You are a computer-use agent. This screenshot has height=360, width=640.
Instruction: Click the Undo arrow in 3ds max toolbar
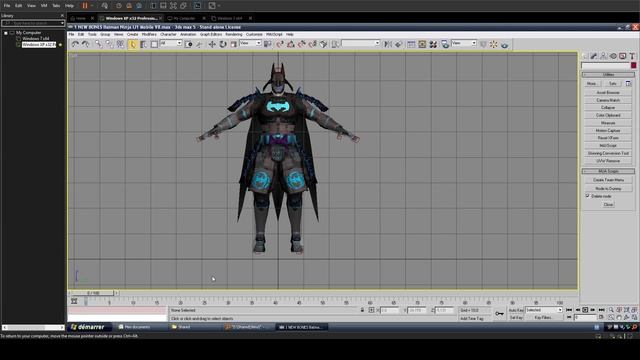[x=75, y=44]
